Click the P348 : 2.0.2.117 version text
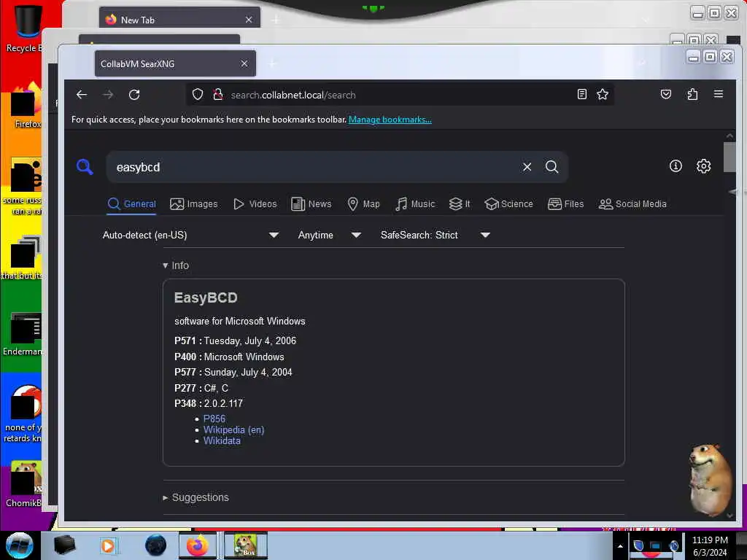747x560 pixels. click(x=209, y=403)
